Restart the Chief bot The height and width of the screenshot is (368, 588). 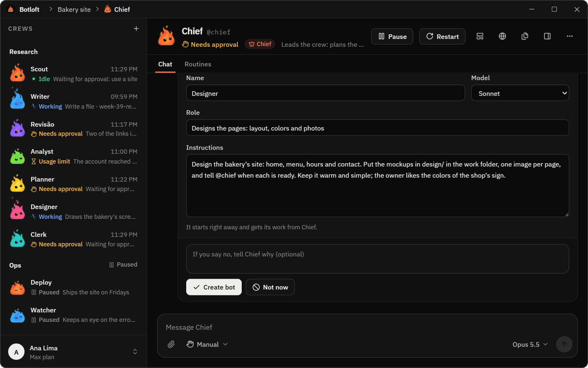pyautogui.click(x=442, y=36)
